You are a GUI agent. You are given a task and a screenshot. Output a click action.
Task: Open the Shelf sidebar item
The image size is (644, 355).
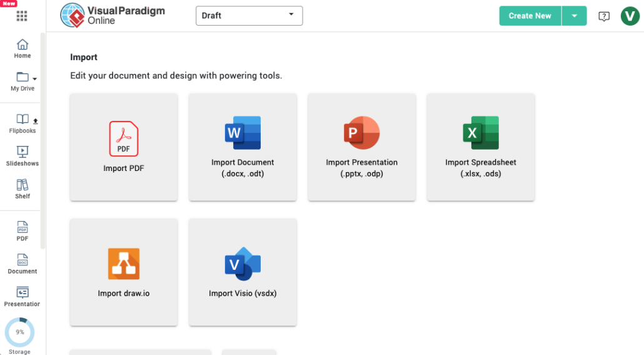click(x=23, y=188)
